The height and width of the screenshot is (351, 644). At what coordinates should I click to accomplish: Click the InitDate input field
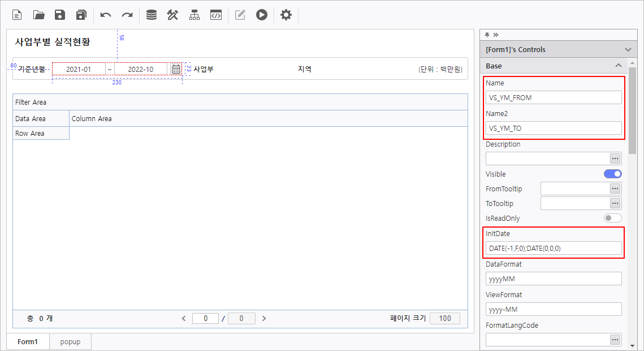click(x=553, y=248)
